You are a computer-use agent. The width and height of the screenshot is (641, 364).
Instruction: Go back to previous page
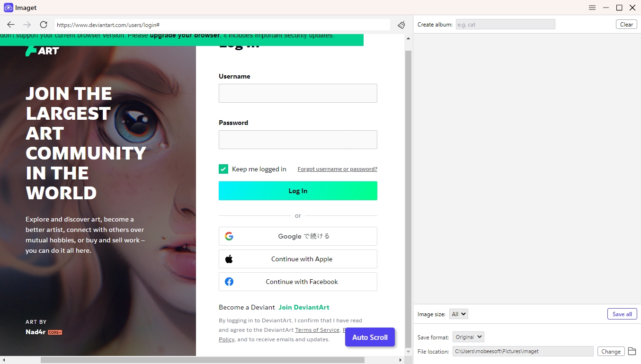click(x=11, y=25)
